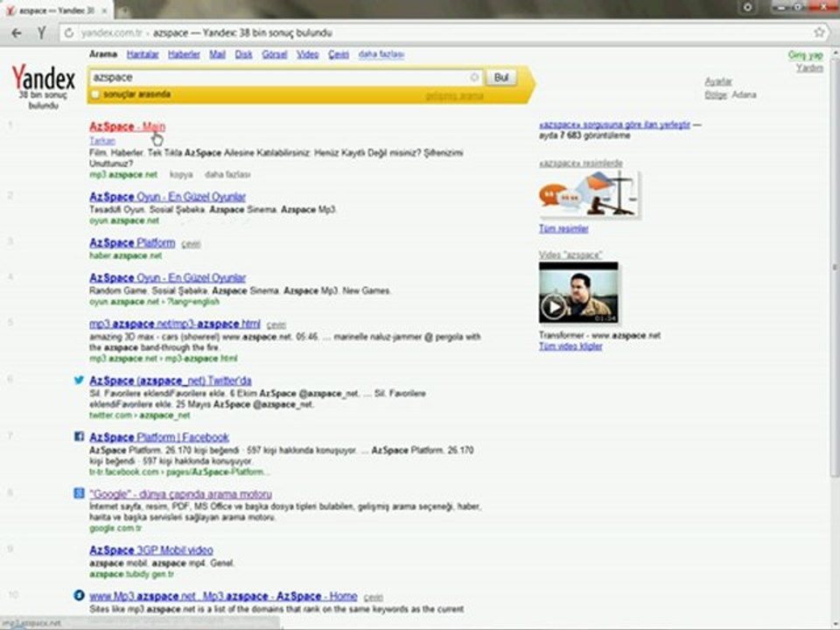Open 'www.Mp3.azspace.net' Home result link
The width and height of the screenshot is (840, 630).
pos(223,596)
